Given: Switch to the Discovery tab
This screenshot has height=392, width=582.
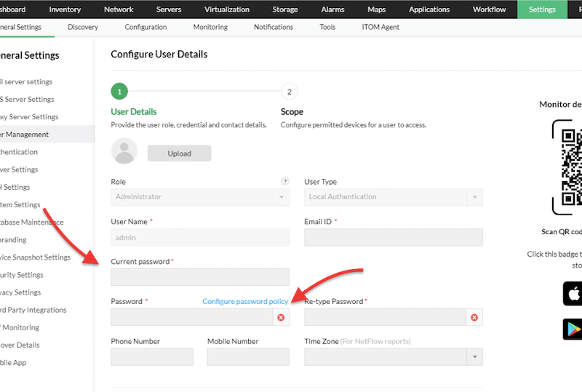Looking at the screenshot, I should tap(83, 27).
